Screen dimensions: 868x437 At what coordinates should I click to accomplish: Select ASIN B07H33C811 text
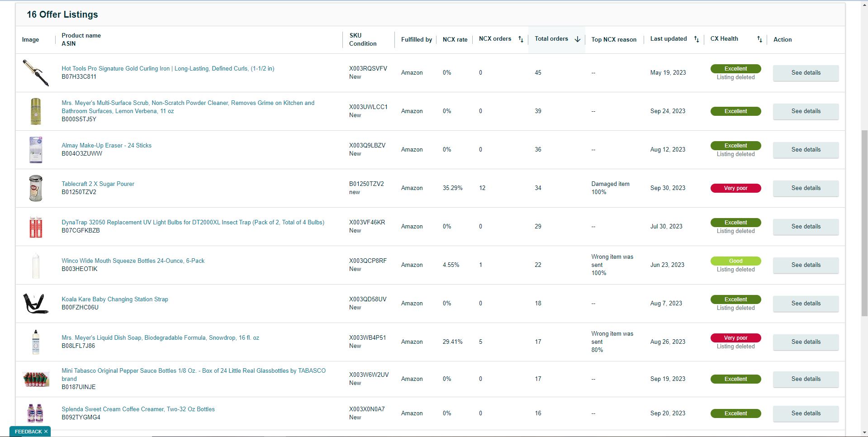pyautogui.click(x=79, y=77)
